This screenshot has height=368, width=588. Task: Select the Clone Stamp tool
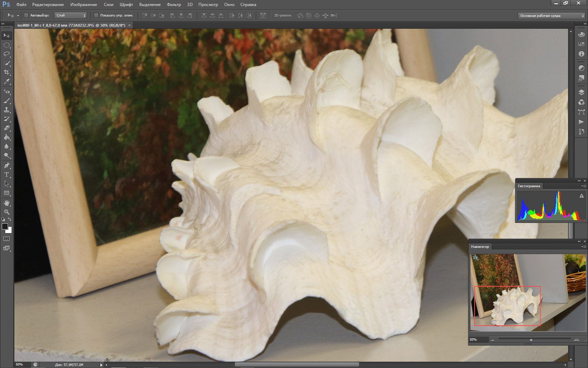[x=7, y=110]
